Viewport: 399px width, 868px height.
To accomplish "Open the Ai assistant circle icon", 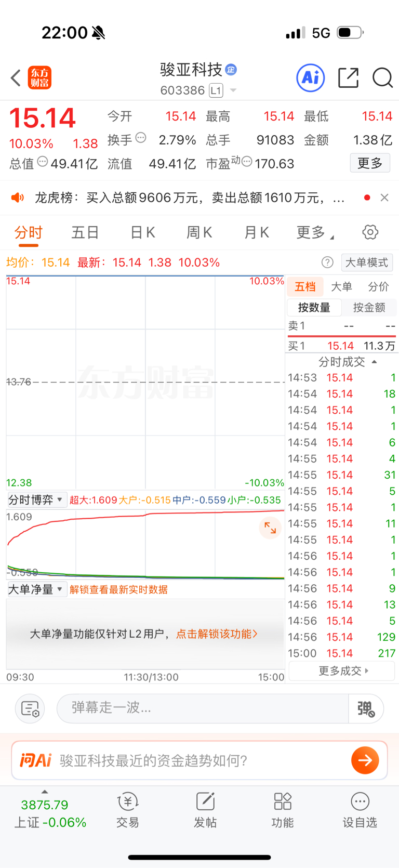I will (x=311, y=78).
